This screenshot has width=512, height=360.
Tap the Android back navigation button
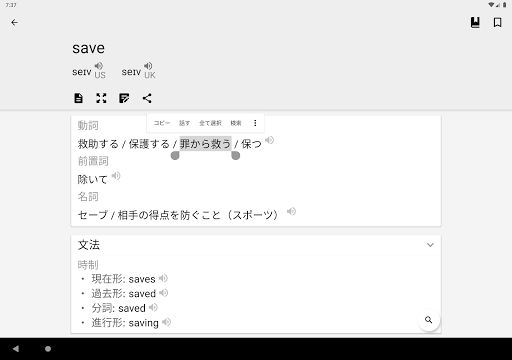[x=16, y=349]
